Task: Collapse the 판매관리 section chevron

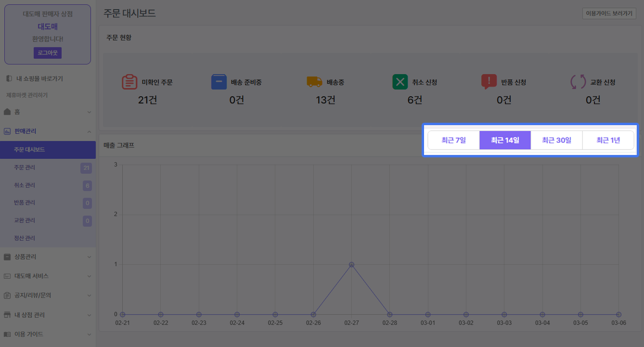Action: [89, 131]
